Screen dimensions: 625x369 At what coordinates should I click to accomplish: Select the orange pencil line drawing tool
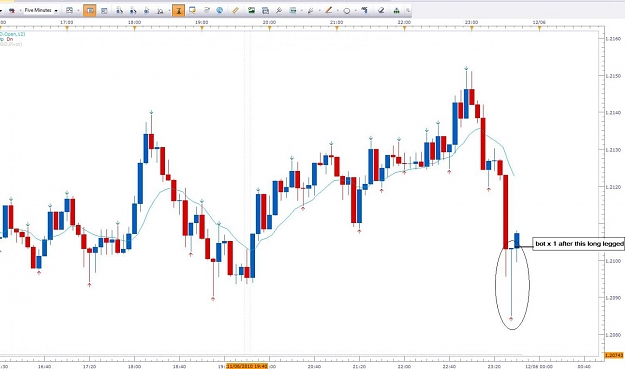(328, 10)
